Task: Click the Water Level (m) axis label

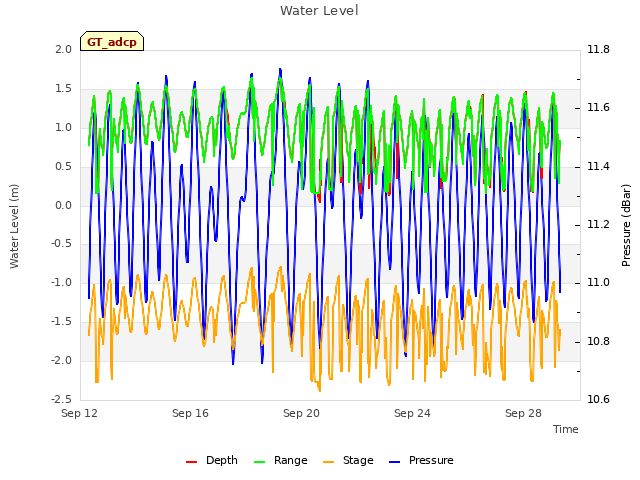Action: (x=14, y=226)
